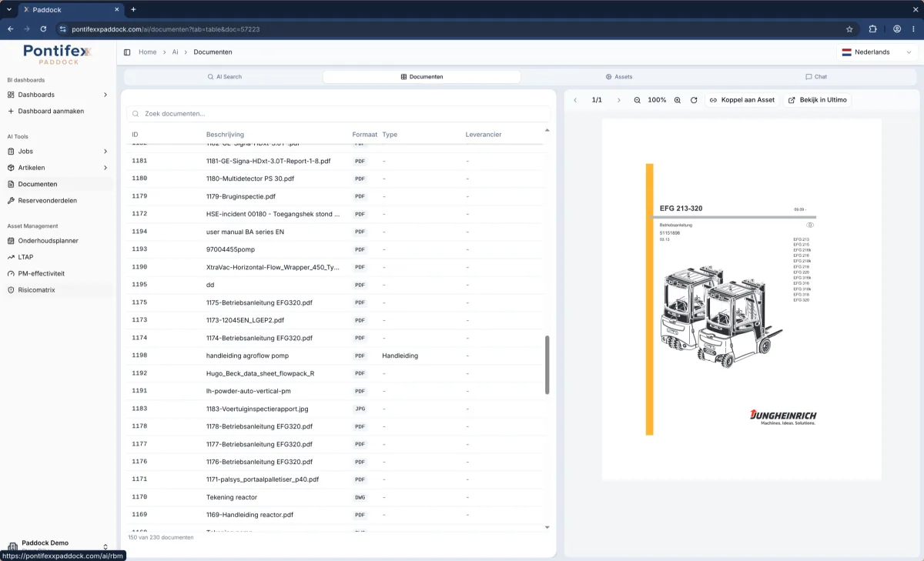
Task: Click the Jungheinrich manual preview page
Action: pos(742,299)
